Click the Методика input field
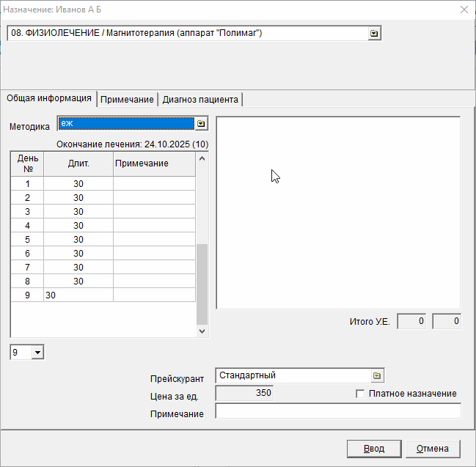This screenshot has height=467, width=476. click(x=125, y=124)
